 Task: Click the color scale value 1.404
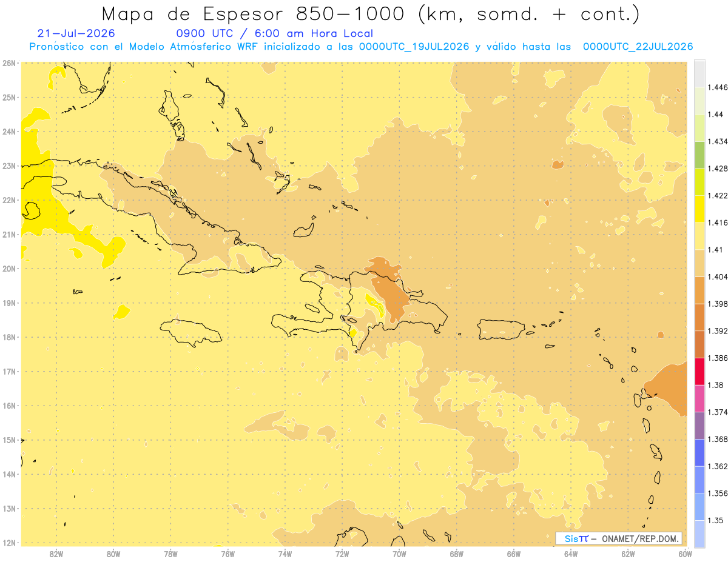717,276
